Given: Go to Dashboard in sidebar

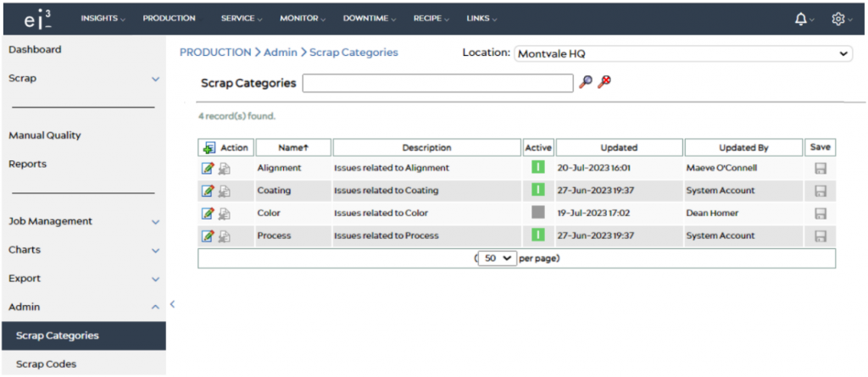Looking at the screenshot, I should [35, 50].
